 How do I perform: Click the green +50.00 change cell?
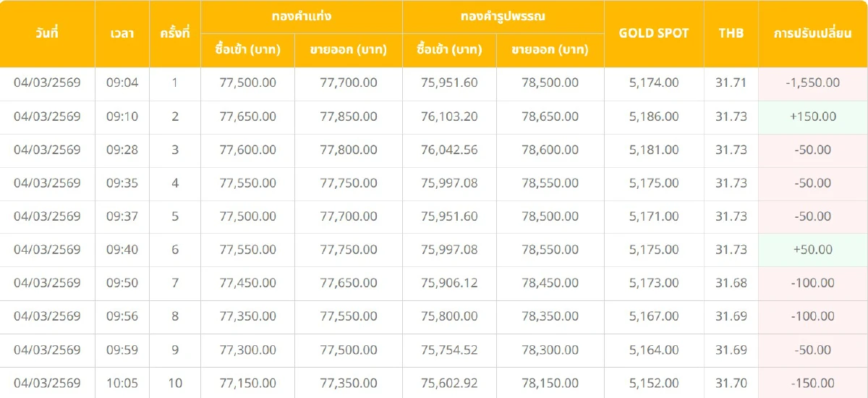(812, 250)
